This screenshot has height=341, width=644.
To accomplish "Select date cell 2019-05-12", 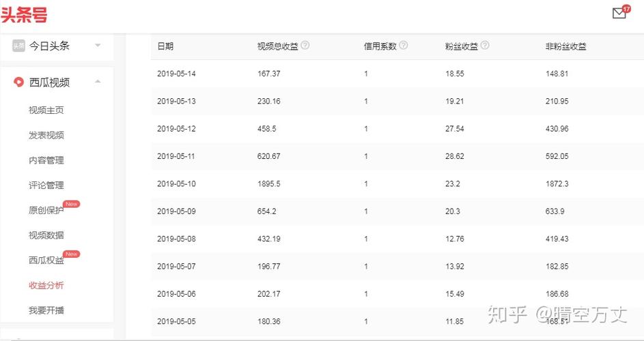I will [x=177, y=129].
